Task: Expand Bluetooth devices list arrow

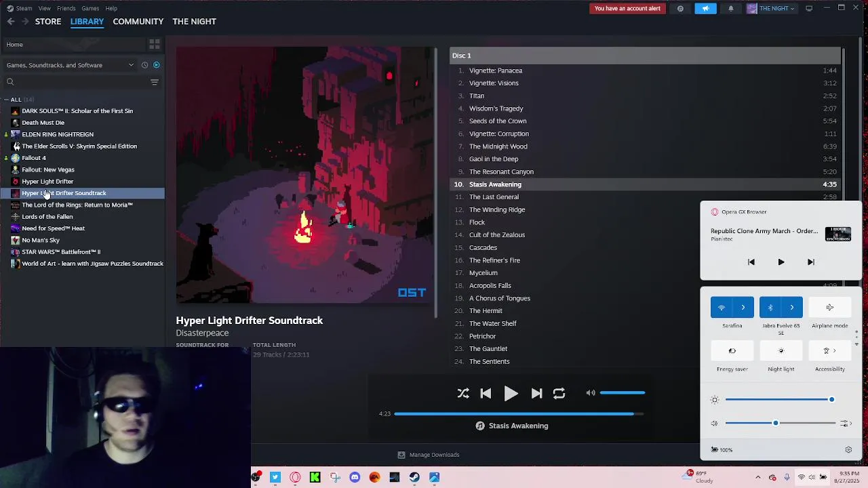Action: coord(792,308)
